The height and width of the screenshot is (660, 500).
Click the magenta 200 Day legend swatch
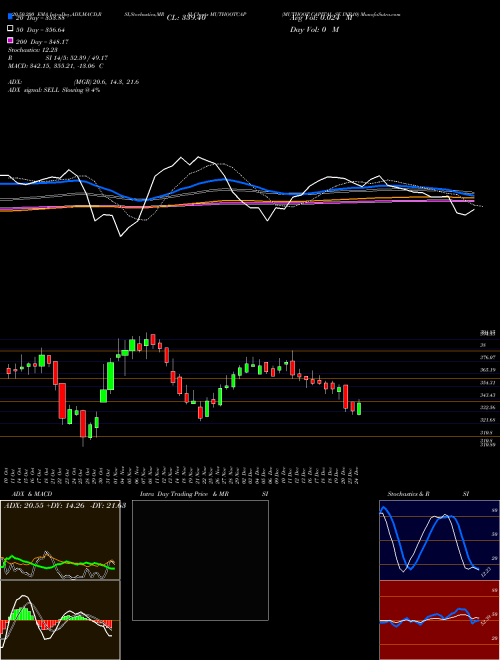(10, 40)
